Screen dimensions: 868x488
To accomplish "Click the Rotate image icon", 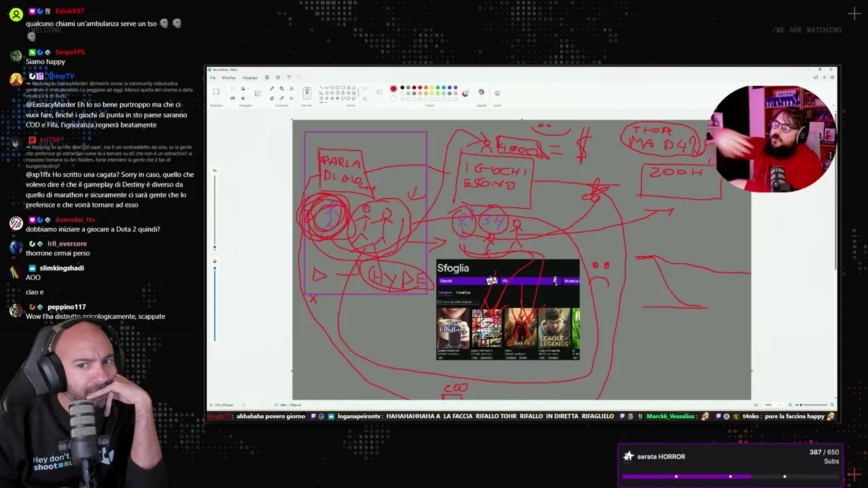I will tap(243, 89).
